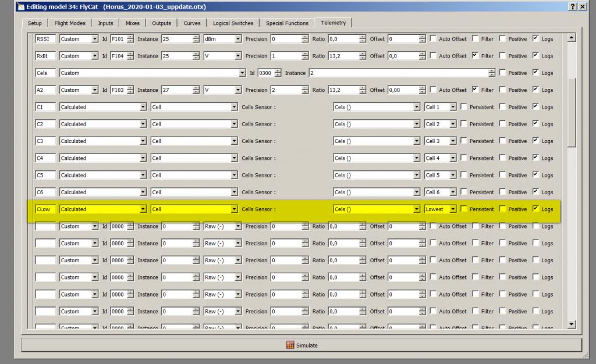Switch to the Flight Modes tab

point(70,23)
